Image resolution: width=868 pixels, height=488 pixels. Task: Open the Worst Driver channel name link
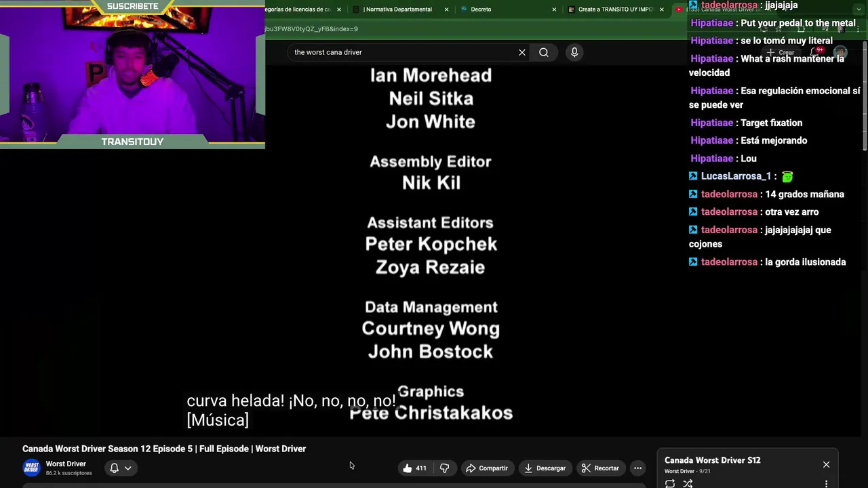66,464
